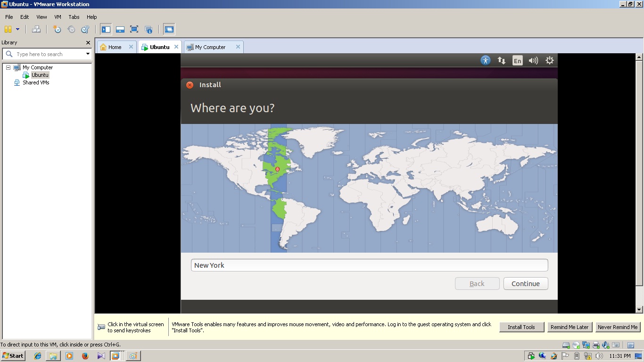The width and height of the screenshot is (644, 362).
Task: Launch Firefox from the taskbar
Action: point(85,356)
